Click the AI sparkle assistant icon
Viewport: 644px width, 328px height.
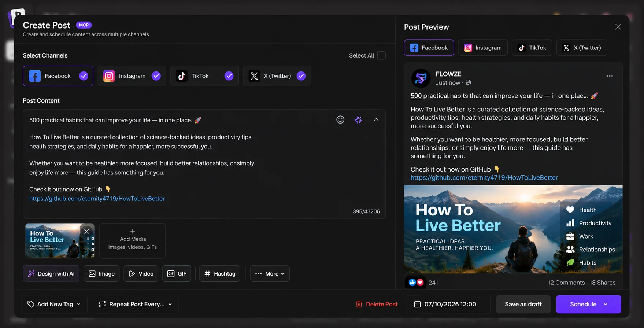358,120
